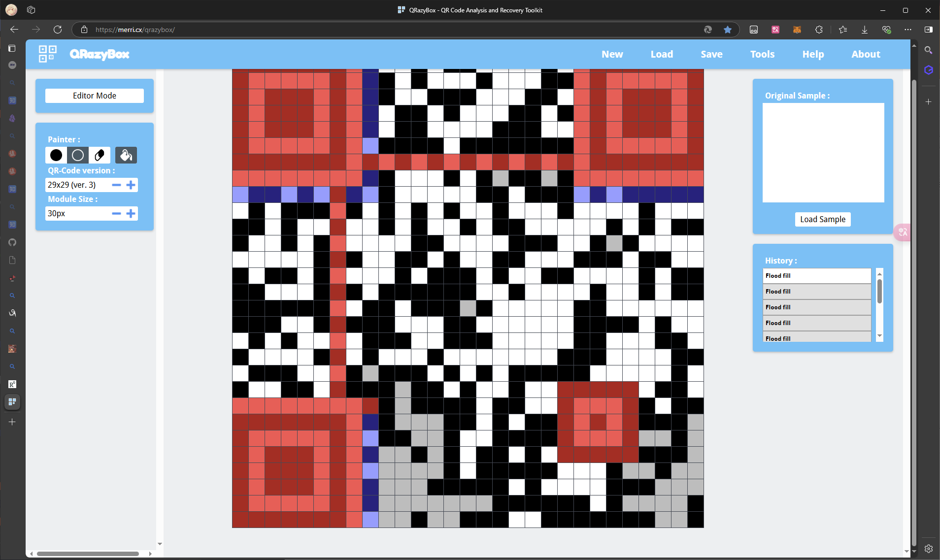Click the address bar URL

(x=135, y=30)
